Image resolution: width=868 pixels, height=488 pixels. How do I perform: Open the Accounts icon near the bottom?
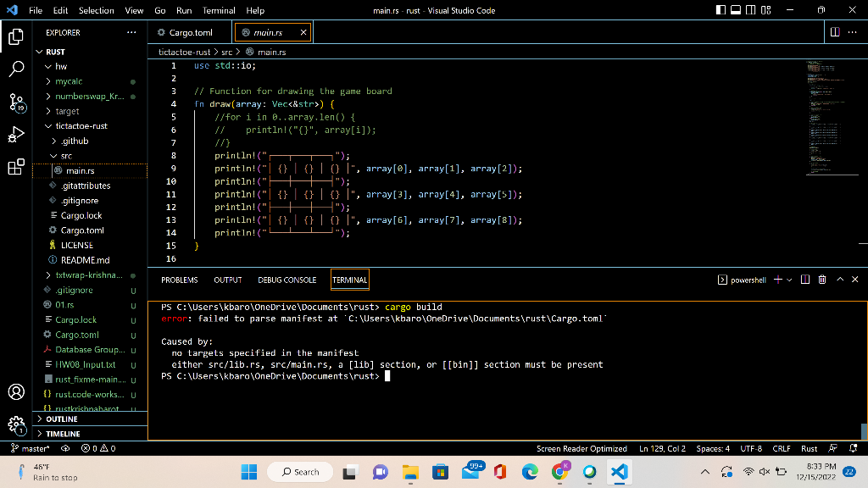[x=17, y=392]
